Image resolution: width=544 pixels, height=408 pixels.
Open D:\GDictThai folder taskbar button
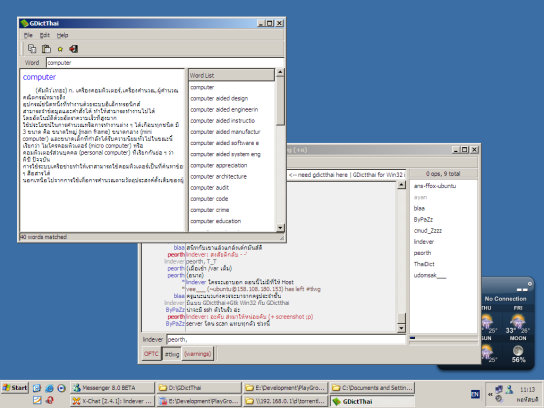click(x=199, y=388)
